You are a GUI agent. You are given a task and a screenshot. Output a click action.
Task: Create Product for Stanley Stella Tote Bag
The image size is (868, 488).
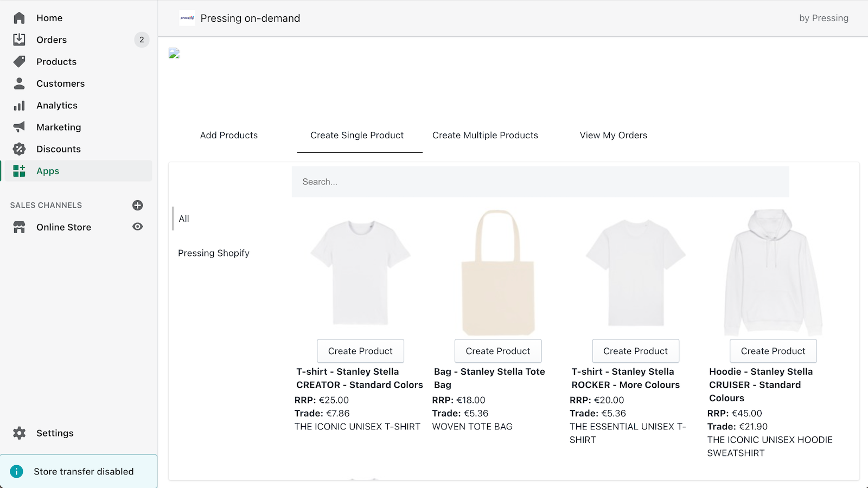coord(498,351)
